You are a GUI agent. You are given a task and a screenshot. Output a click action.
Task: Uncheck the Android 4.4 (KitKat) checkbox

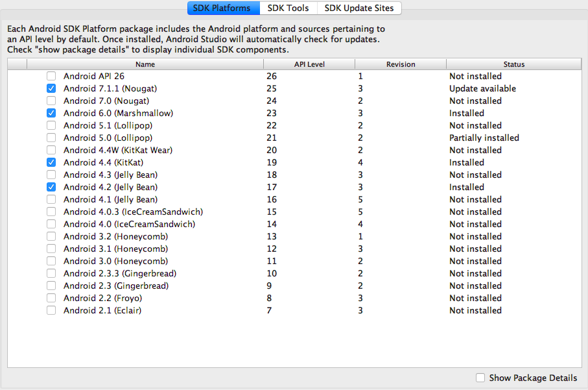point(51,162)
